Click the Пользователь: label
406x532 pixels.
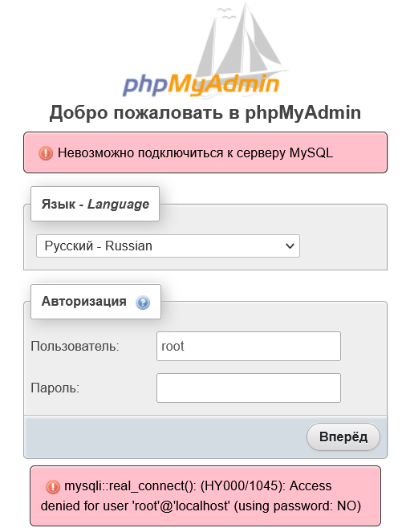click(75, 346)
